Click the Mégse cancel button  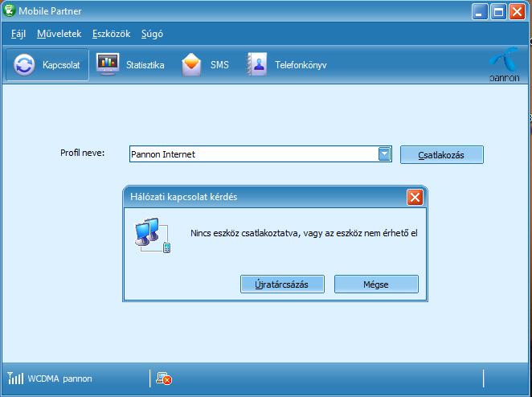click(376, 284)
